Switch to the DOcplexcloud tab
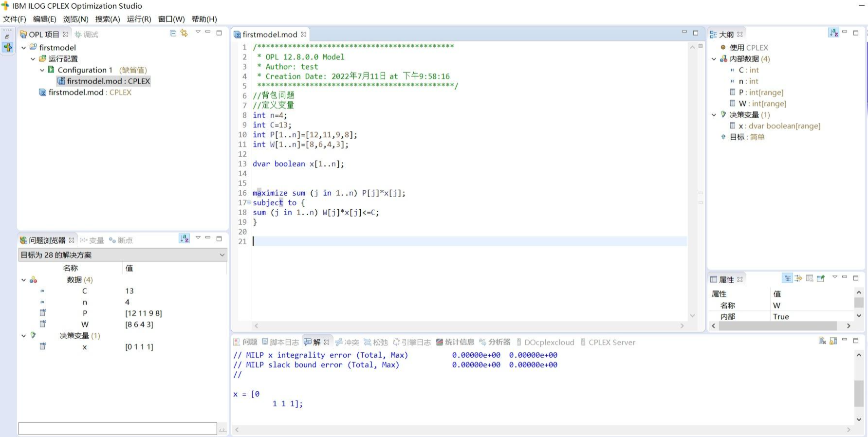The width and height of the screenshot is (868, 437). 545,342
